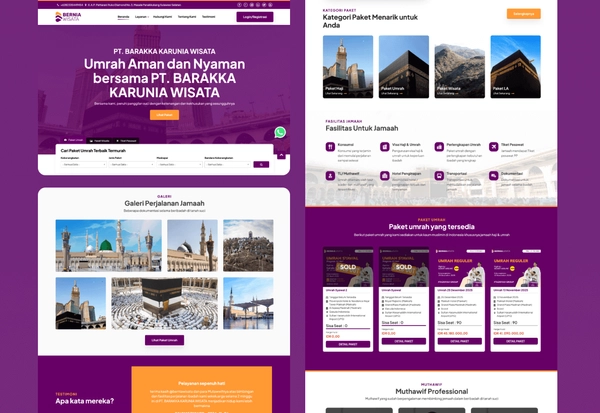Select the Hotel Penginapan icon
This screenshot has width=600, height=413.
(x=385, y=176)
